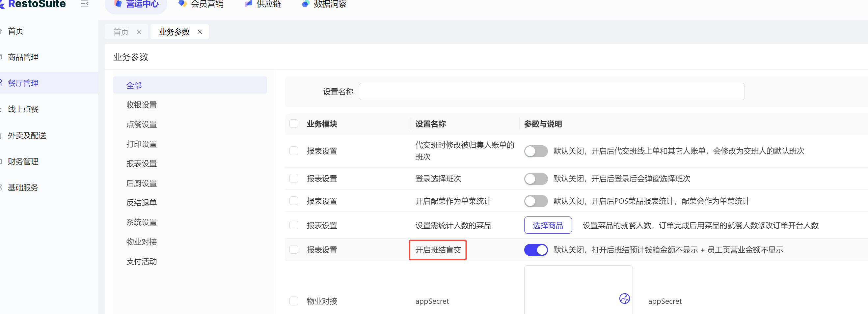This screenshot has height=314, width=868.
Task: Click the 营运中心 module icon
Action: point(118,4)
